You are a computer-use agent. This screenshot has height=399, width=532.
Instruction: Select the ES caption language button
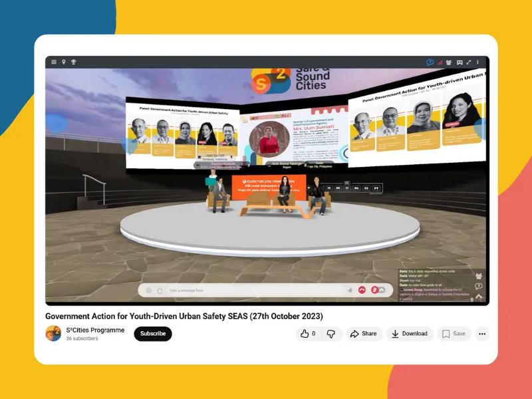(x=366, y=188)
